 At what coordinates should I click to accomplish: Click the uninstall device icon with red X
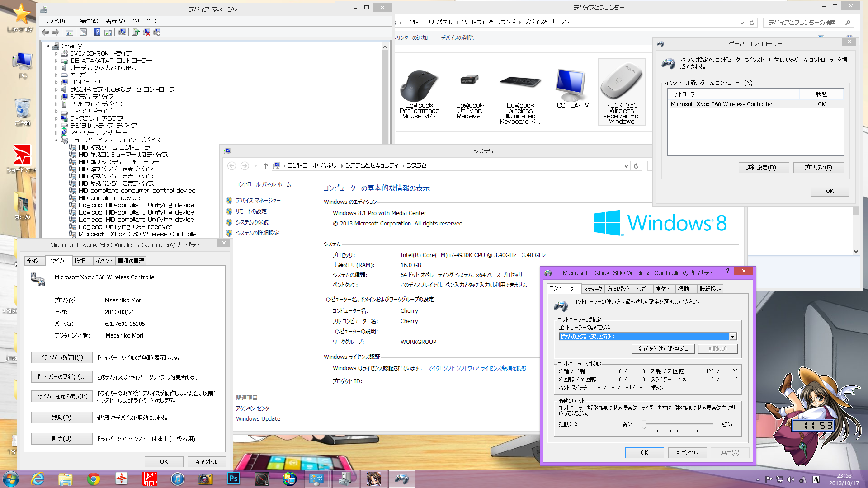(146, 32)
